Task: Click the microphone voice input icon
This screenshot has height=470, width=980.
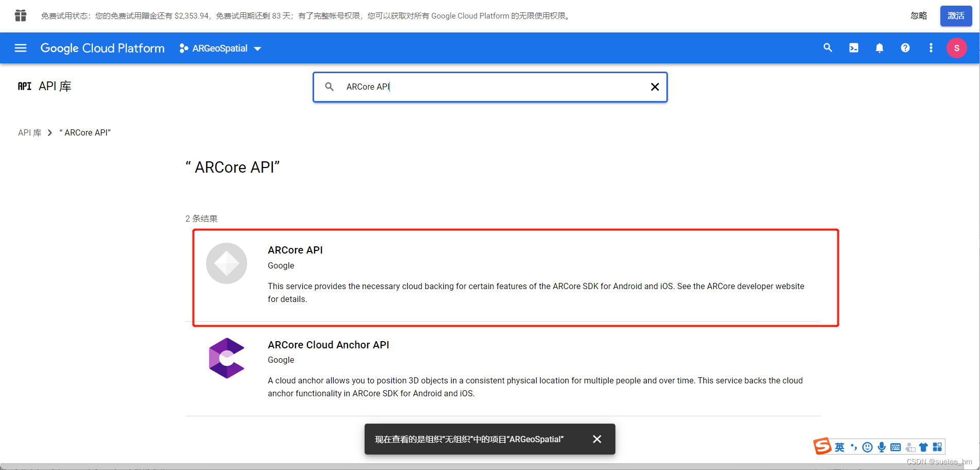Action: tap(882, 447)
